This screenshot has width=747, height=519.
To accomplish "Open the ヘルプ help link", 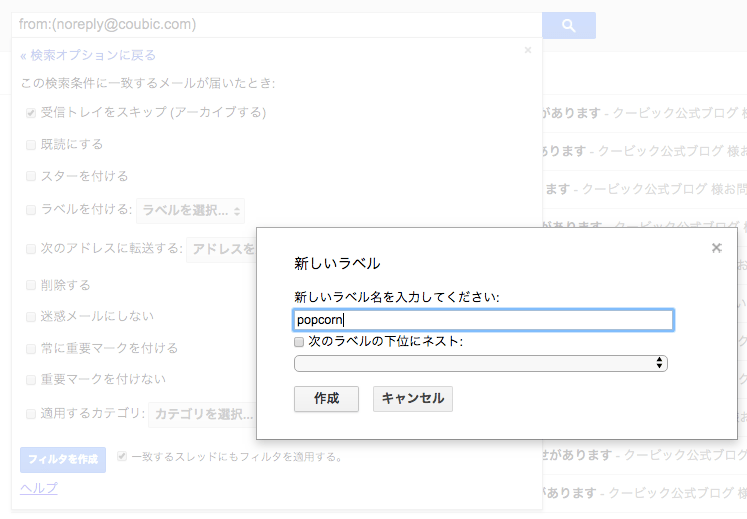I will click(39, 488).
